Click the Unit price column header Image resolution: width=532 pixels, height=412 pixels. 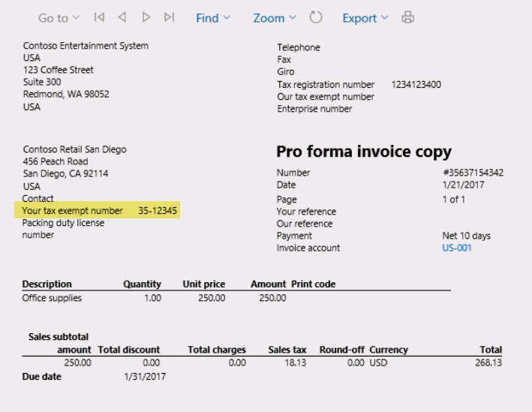(204, 284)
